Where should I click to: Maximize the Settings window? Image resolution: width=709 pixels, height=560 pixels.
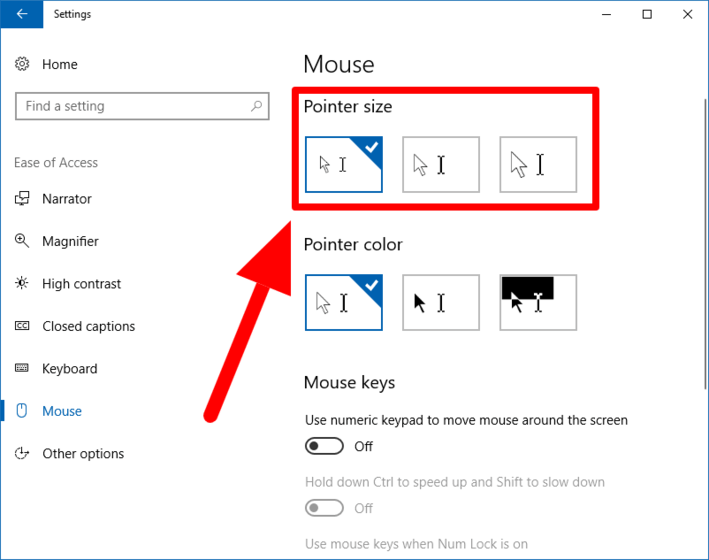point(647,14)
